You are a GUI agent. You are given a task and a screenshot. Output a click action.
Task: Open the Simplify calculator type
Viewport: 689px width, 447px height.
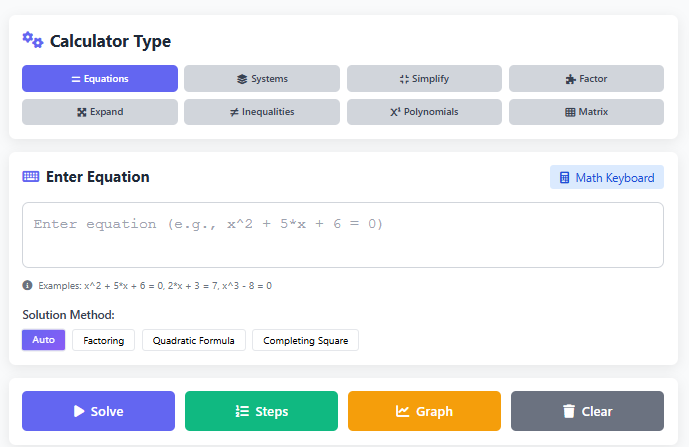424,79
